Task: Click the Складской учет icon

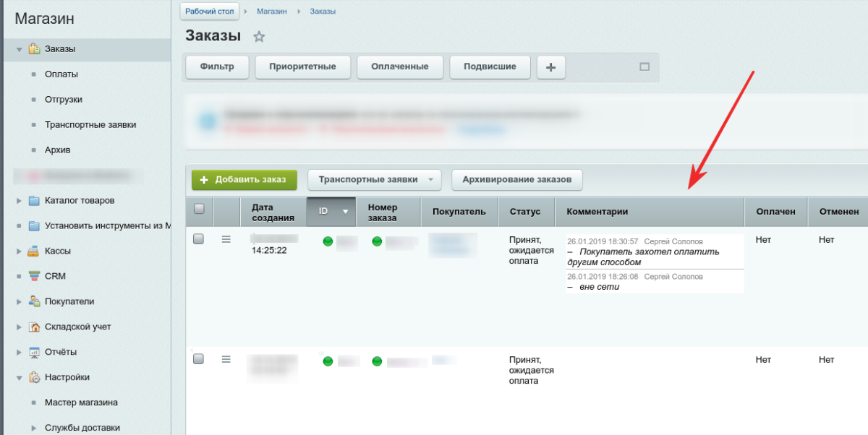Action: (33, 327)
